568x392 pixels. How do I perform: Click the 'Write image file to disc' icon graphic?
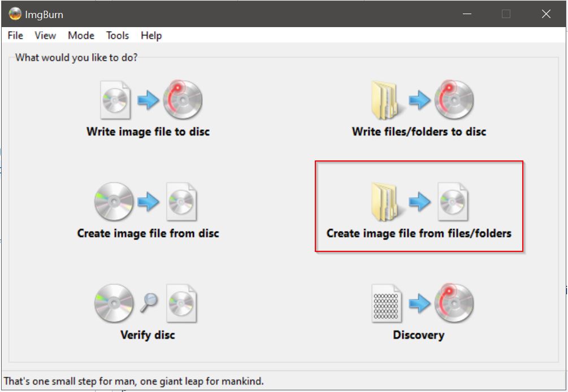tap(151, 99)
